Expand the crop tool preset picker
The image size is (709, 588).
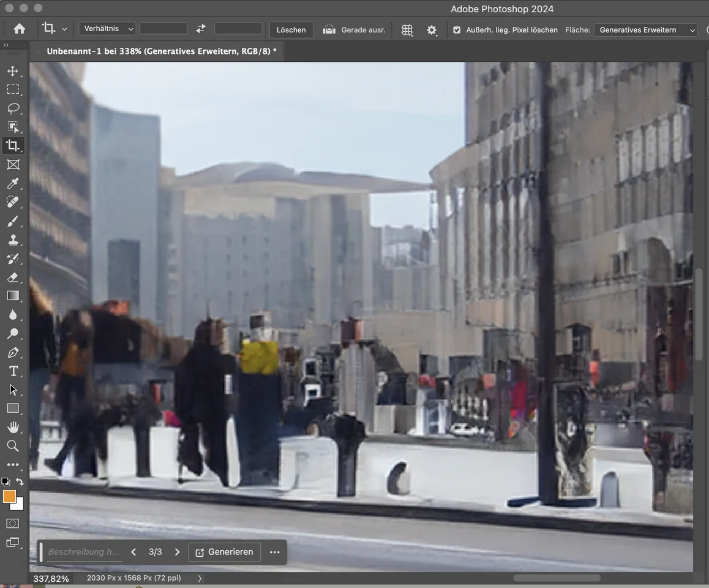[64, 29]
